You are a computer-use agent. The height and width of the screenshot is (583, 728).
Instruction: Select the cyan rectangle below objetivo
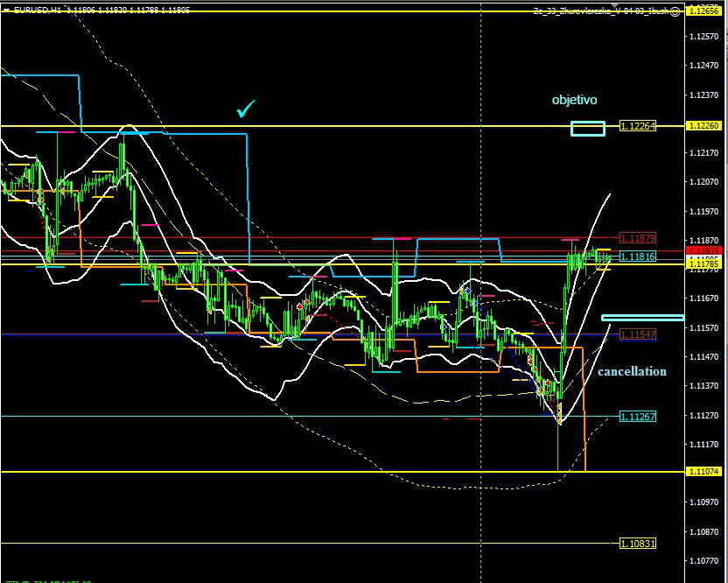point(587,128)
